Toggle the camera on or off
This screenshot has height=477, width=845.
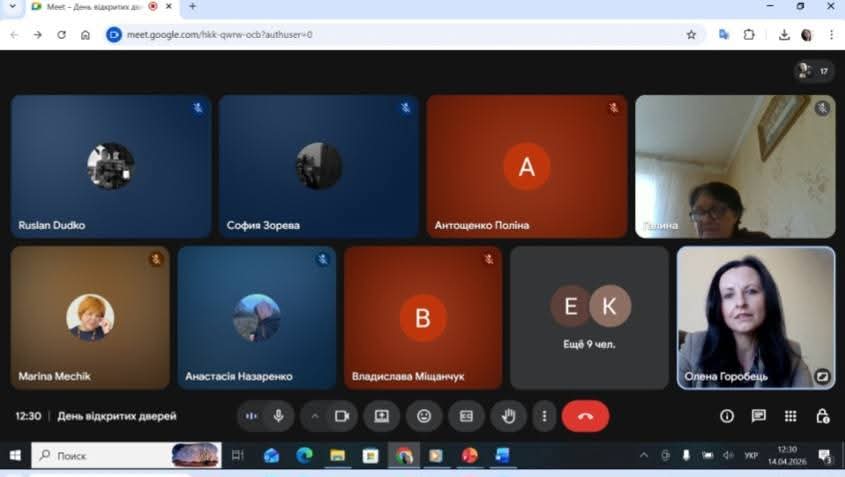point(342,416)
